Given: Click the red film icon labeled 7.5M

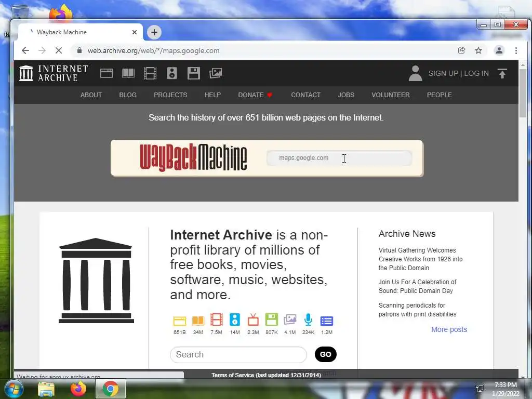Looking at the screenshot, I should (x=217, y=320).
